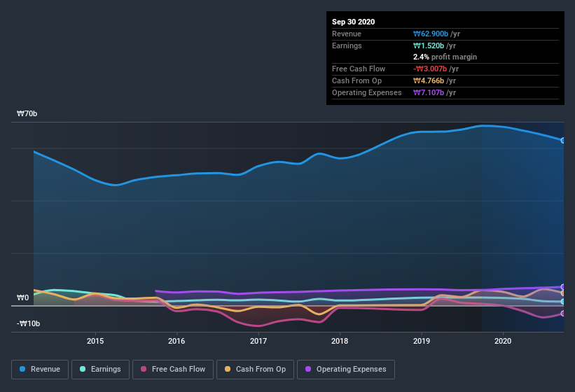Click the pink Free Cash Flow dot
The image size is (575, 392).
click(x=144, y=369)
